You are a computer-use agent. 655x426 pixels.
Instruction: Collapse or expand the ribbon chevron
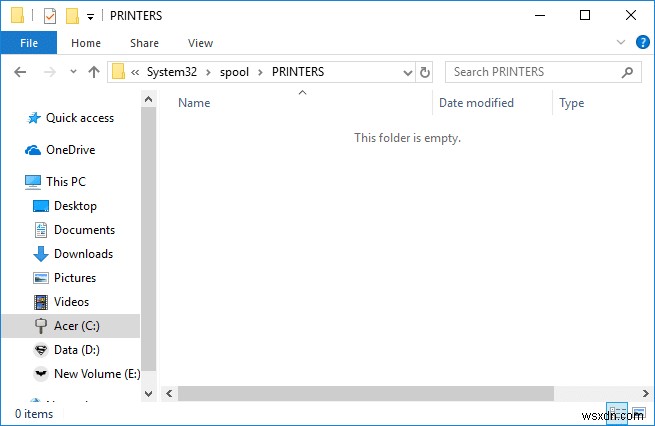(619, 43)
